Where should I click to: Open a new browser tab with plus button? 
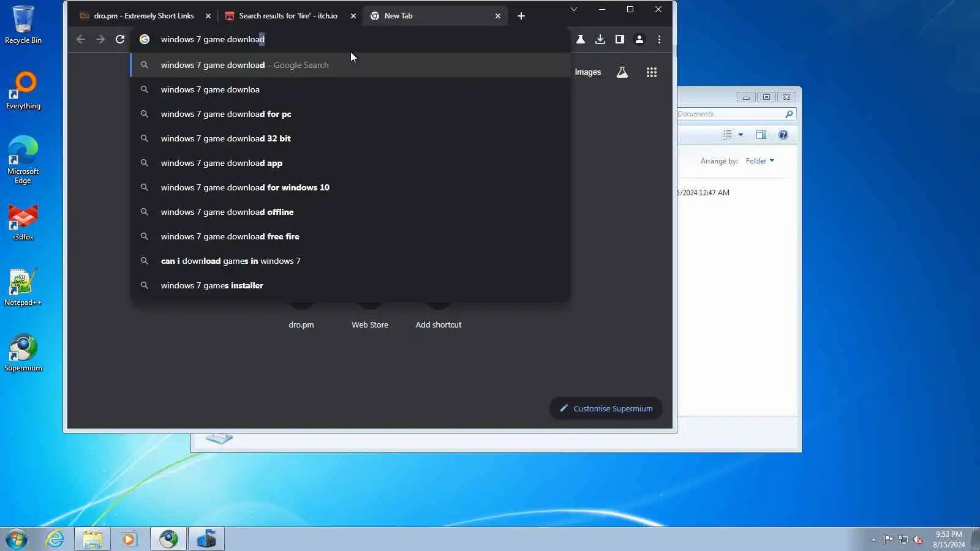click(x=521, y=16)
